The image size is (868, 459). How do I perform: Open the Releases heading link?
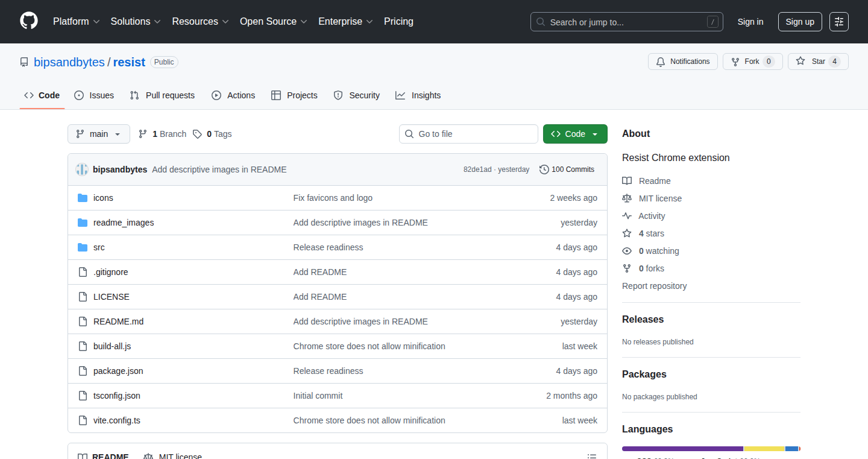pyautogui.click(x=643, y=320)
